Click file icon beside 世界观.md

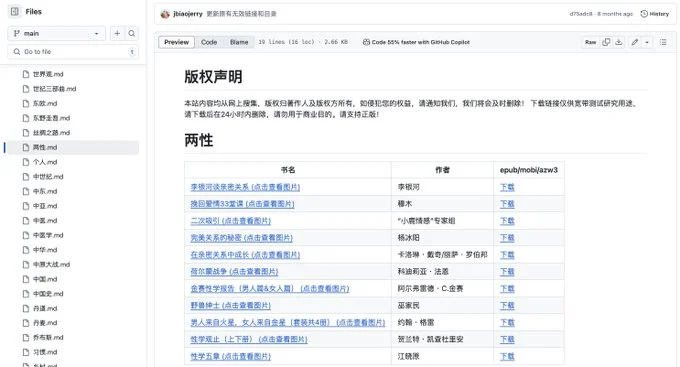click(x=26, y=74)
